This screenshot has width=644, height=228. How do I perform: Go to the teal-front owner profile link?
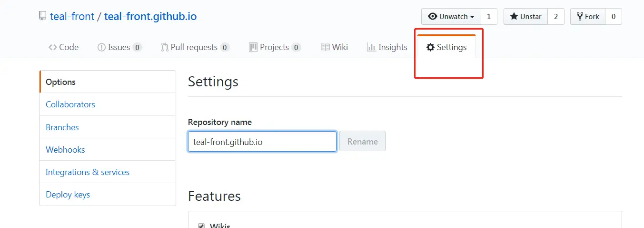tap(71, 17)
